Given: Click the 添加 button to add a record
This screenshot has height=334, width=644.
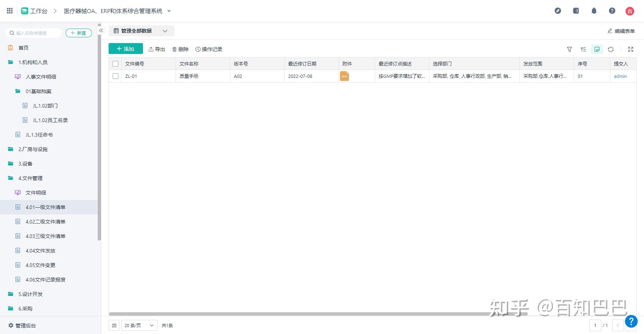Looking at the screenshot, I should [125, 48].
